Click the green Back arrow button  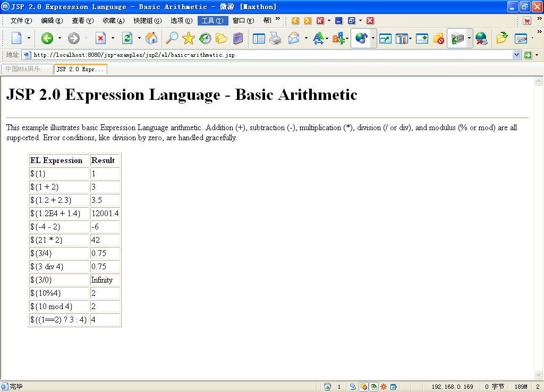47,38
